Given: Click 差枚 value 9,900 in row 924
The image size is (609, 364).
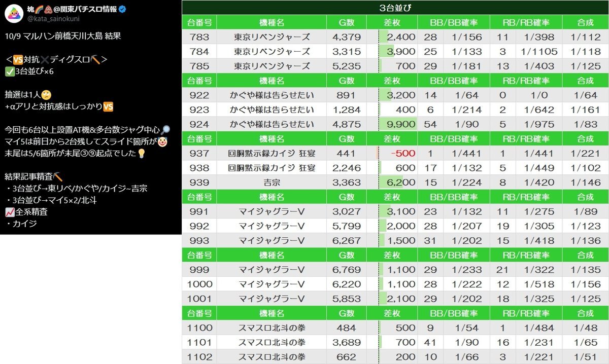Looking at the screenshot, I should [x=401, y=124].
